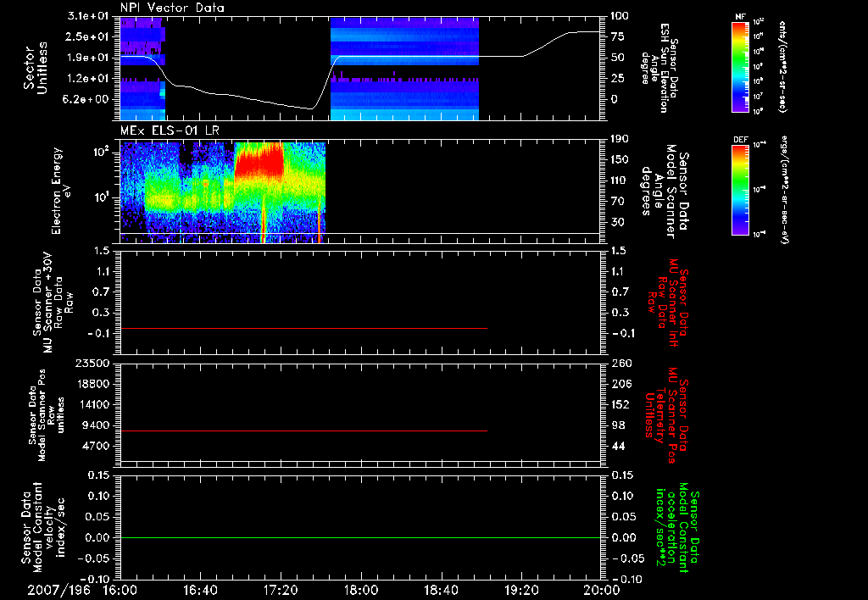Click the '18800' scanner position tick label

[93, 384]
